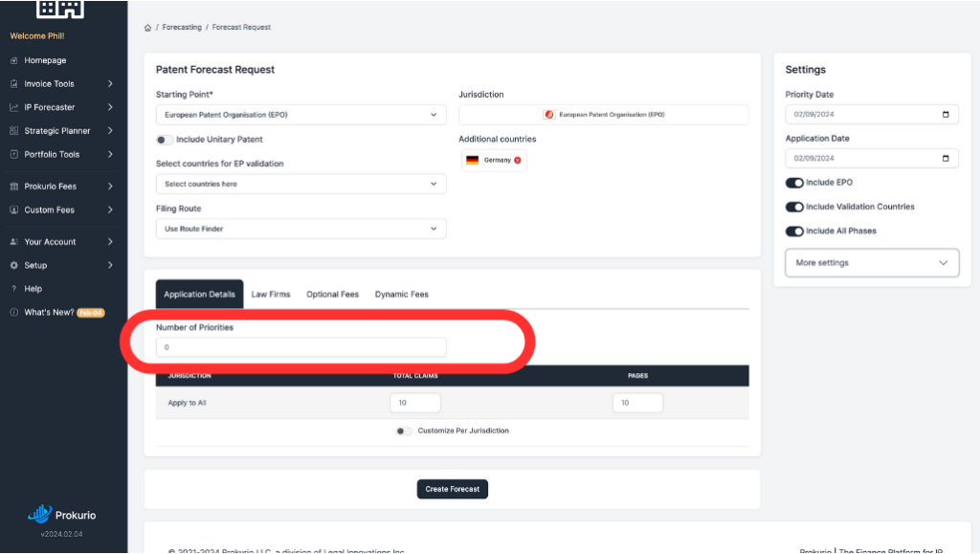Click the Jurisdiction field showing EPO
980x554 pixels.
(x=603, y=115)
